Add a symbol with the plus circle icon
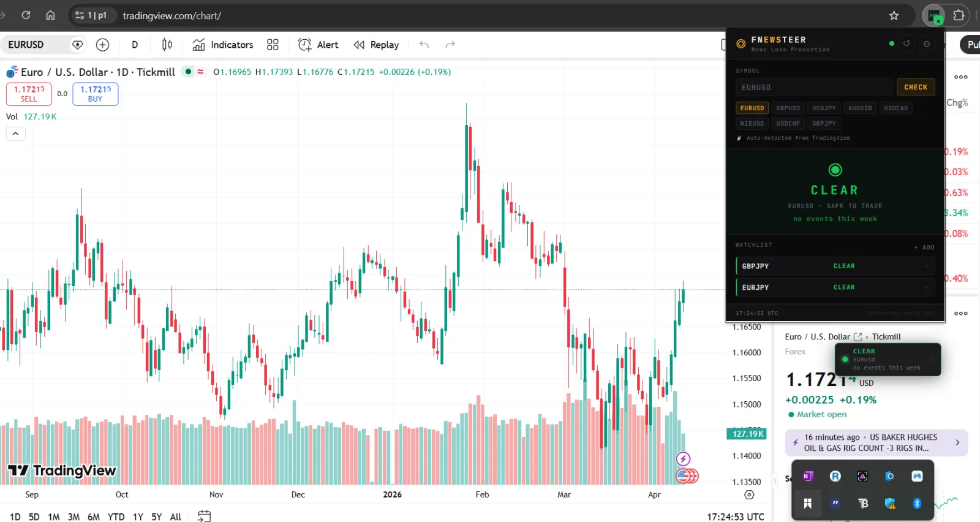The height and width of the screenshot is (522, 980). [103, 45]
